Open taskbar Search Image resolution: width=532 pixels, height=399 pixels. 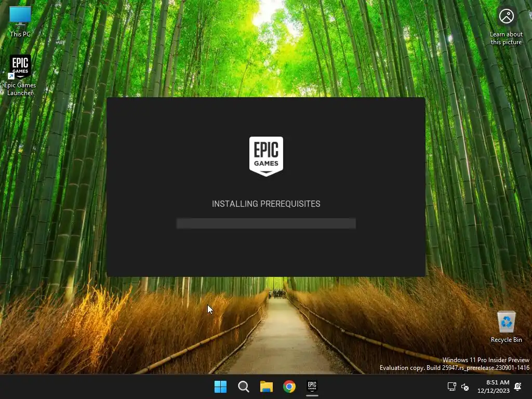(x=244, y=387)
